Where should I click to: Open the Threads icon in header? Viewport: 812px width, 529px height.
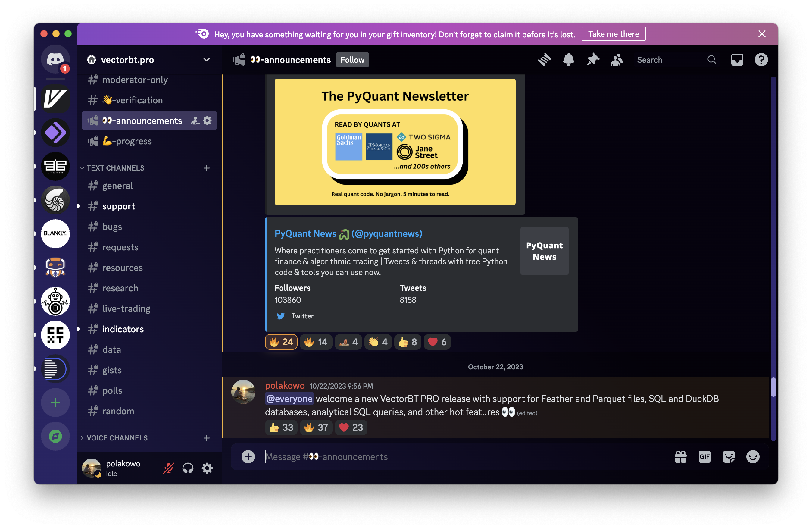tap(544, 60)
